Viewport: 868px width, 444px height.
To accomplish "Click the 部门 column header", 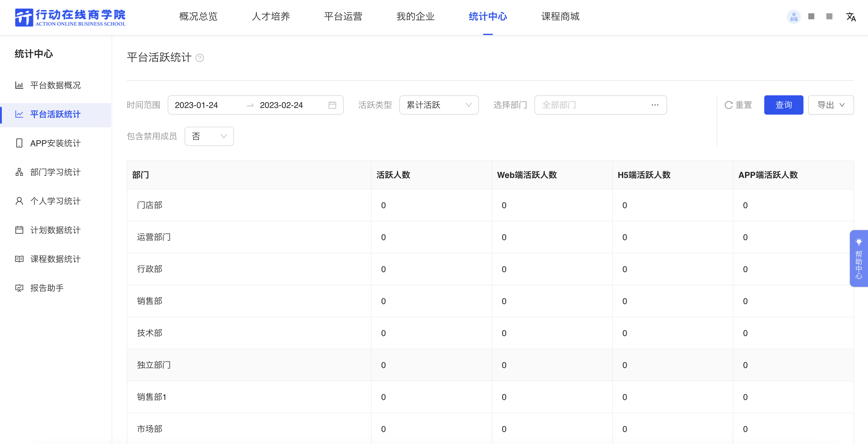I will point(249,175).
